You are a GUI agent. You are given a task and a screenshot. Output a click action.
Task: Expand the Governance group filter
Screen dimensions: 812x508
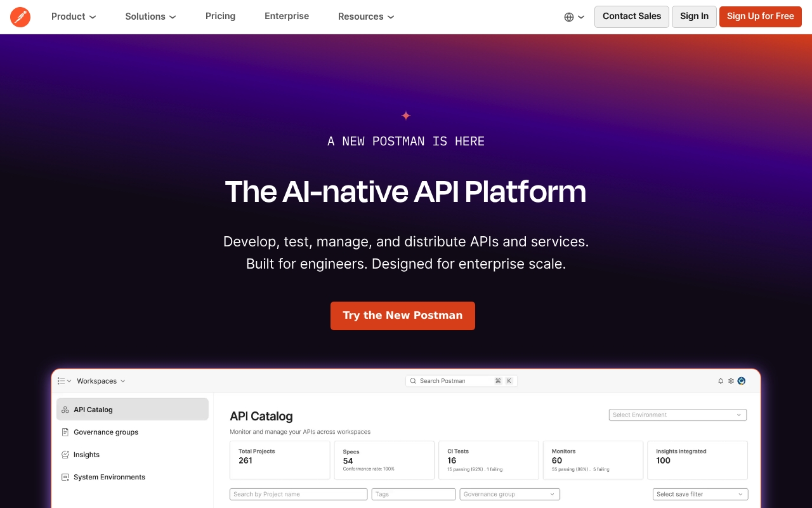click(510, 494)
